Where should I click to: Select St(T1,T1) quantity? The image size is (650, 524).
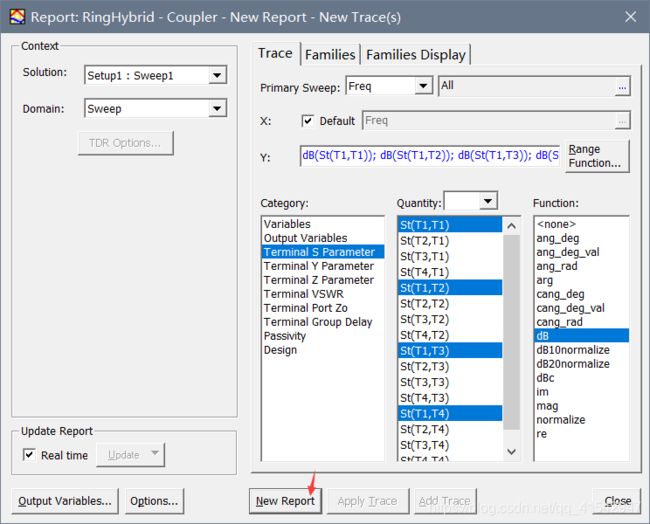[x=450, y=225]
